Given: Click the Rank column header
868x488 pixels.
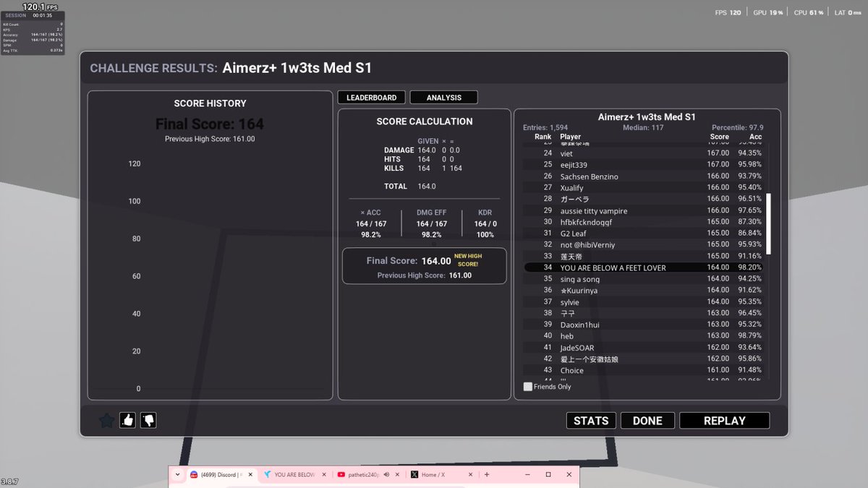Looking at the screenshot, I should coord(542,137).
